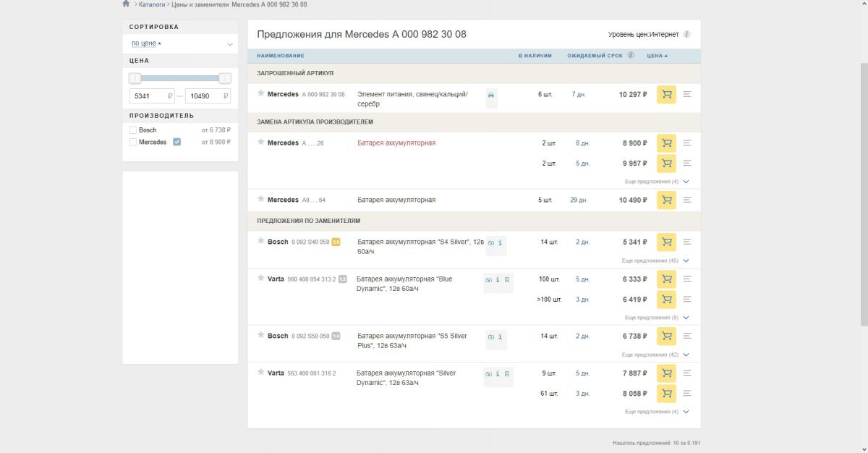Click the 29 дн. delivery term link

[x=579, y=200]
